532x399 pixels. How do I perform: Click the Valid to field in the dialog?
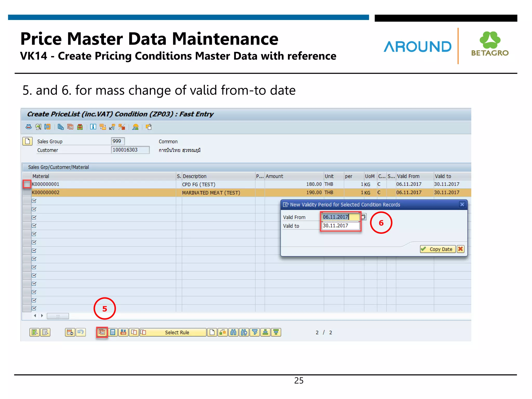(341, 225)
